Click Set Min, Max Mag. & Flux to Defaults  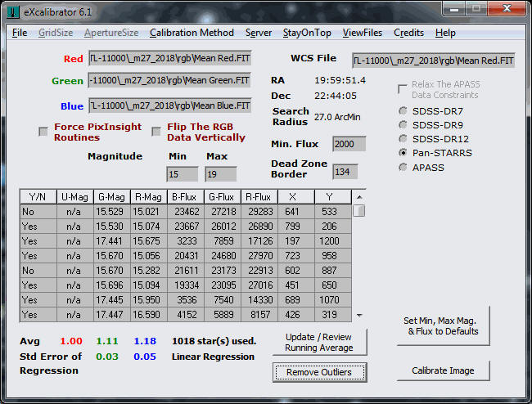443,326
